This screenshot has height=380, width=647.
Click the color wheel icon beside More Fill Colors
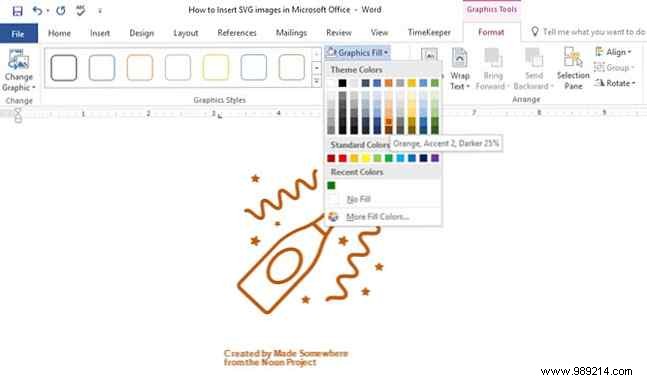coord(333,217)
